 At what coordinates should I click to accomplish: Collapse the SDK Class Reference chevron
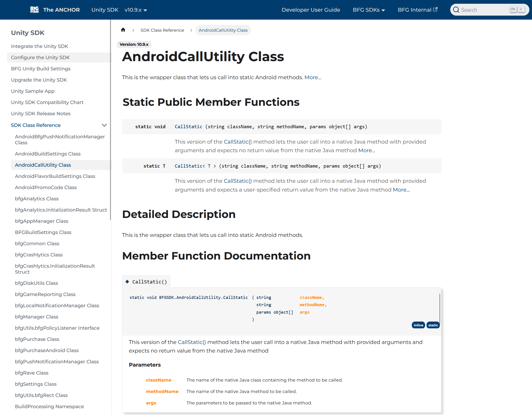104,125
